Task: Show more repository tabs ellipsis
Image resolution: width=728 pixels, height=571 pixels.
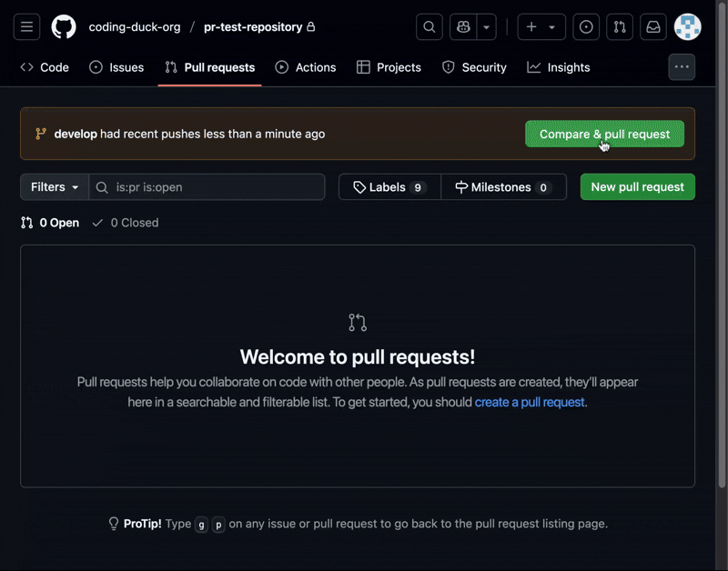Action: 682,66
